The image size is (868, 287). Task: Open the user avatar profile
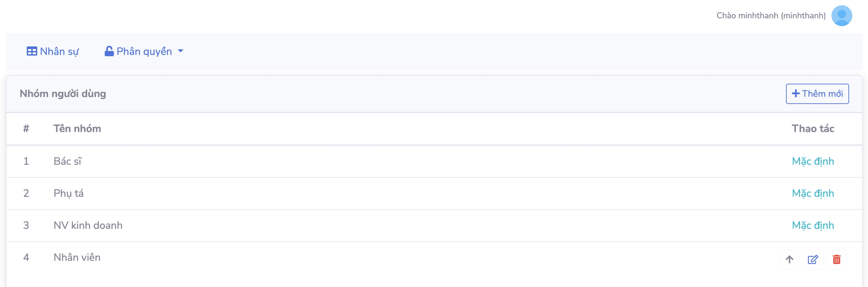[842, 16]
